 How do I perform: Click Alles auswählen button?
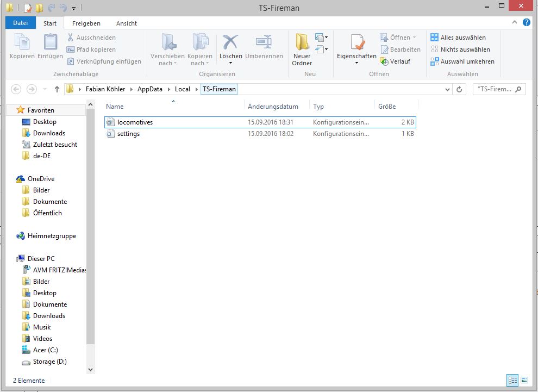(458, 38)
